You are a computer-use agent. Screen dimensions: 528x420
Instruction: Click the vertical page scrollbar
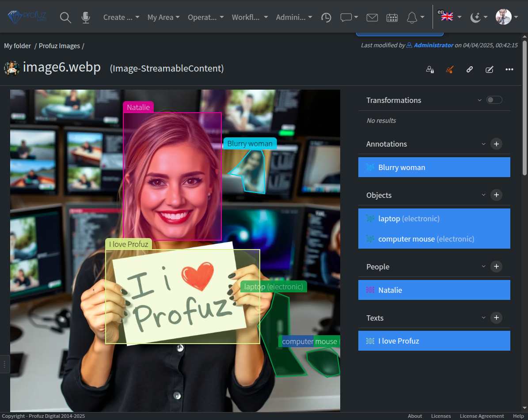[x=524, y=108]
